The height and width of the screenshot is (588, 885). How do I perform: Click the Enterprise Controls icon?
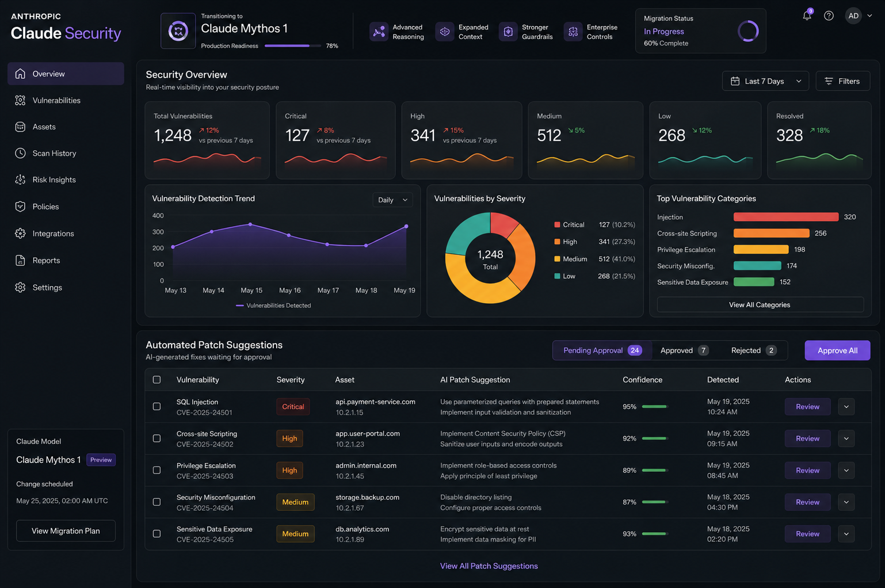(x=573, y=32)
